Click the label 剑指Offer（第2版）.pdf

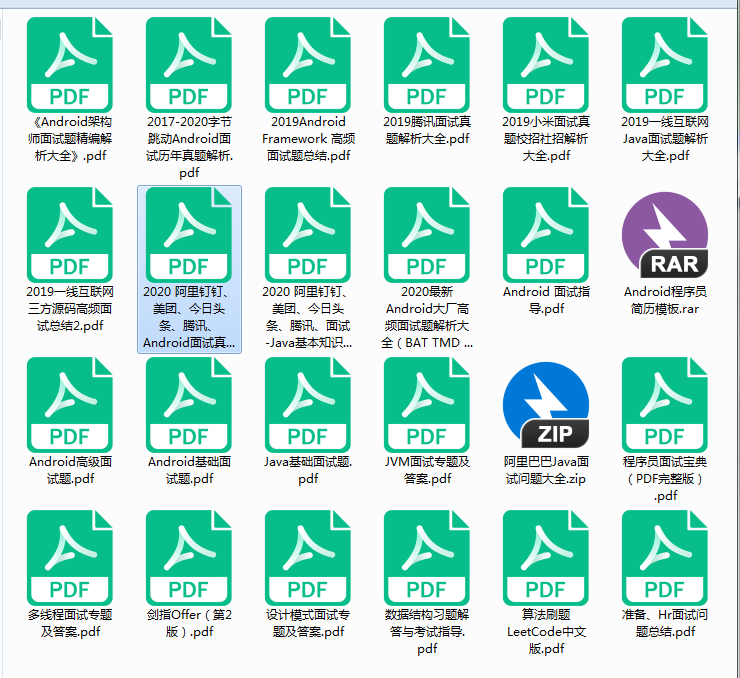[189, 623]
